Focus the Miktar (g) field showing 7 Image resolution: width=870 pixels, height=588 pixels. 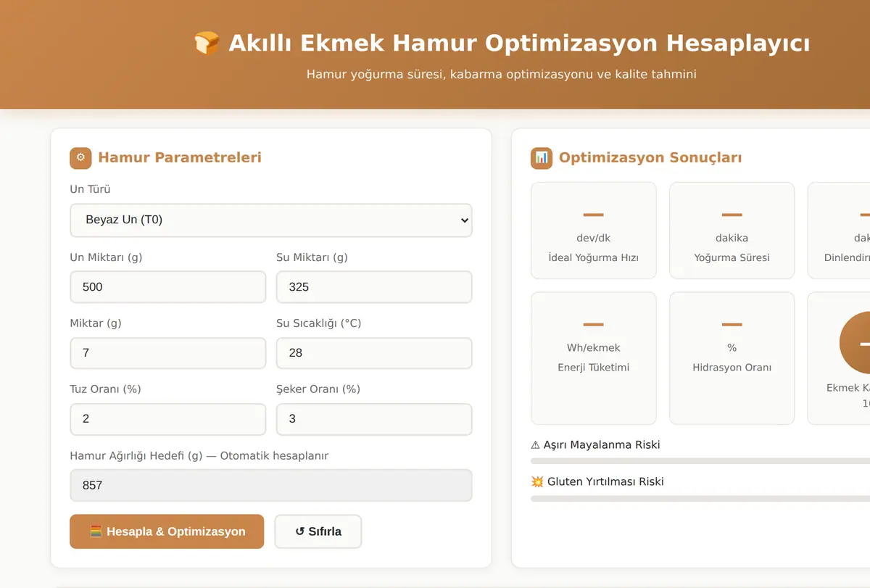pyautogui.click(x=168, y=353)
